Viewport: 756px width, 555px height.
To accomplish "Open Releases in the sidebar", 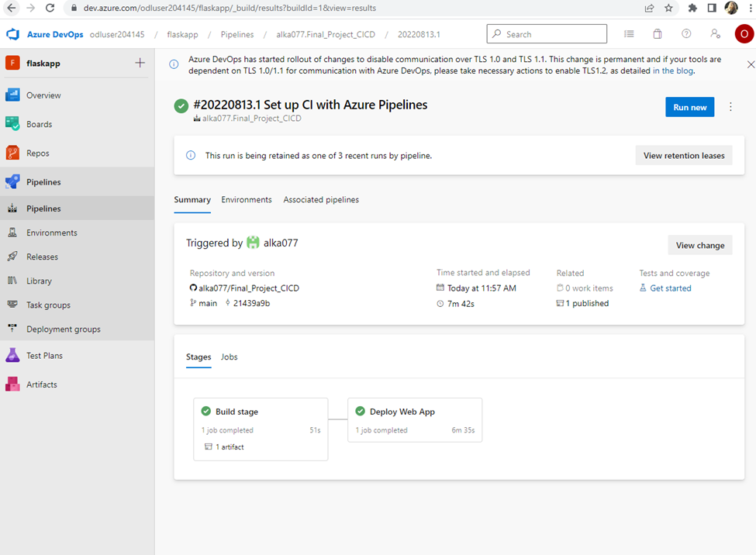I will (77, 257).
